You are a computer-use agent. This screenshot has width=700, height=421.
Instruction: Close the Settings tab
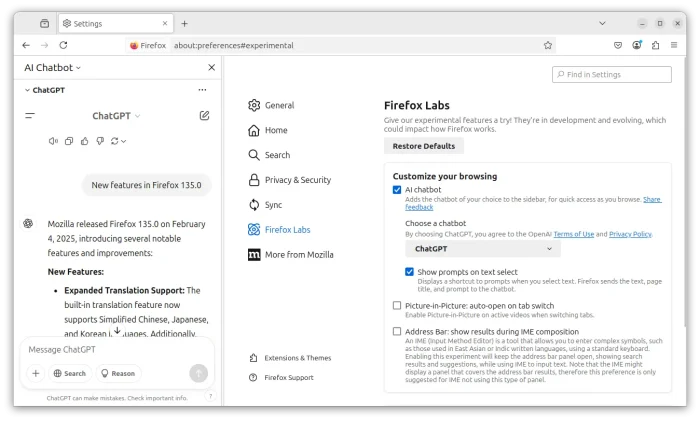165,23
